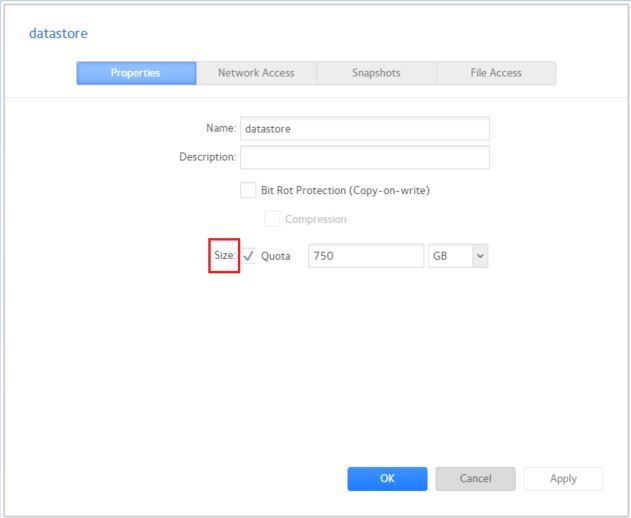Image resolution: width=631 pixels, height=518 pixels.
Task: Click the Bit Rot Protection (Copy-on-write) label
Action: [346, 191]
